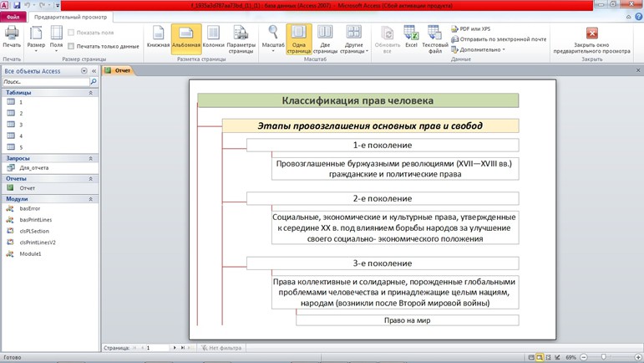Export to Текстовый файл

click(435, 39)
